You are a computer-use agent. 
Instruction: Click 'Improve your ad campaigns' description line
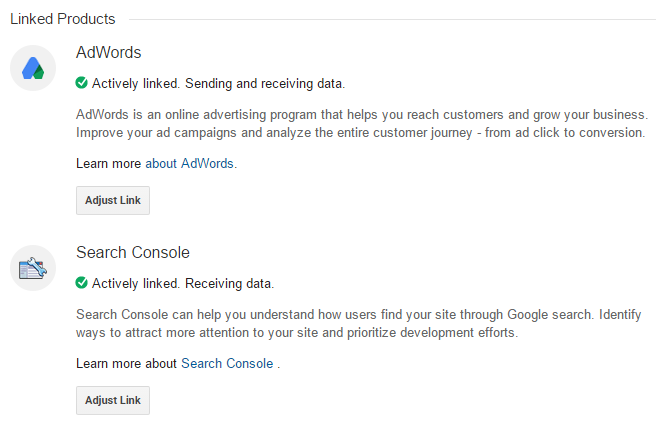coord(361,133)
